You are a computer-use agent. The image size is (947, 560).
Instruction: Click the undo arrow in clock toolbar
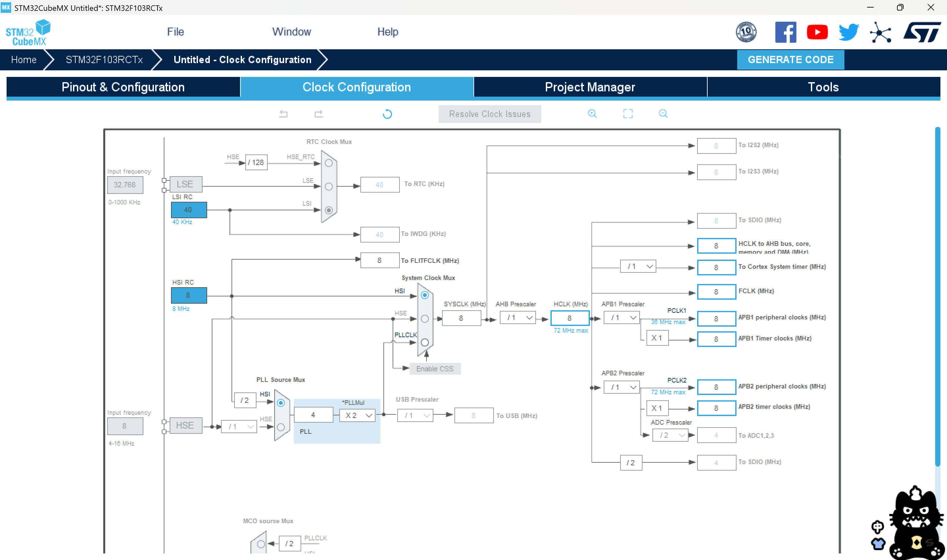[x=283, y=114]
